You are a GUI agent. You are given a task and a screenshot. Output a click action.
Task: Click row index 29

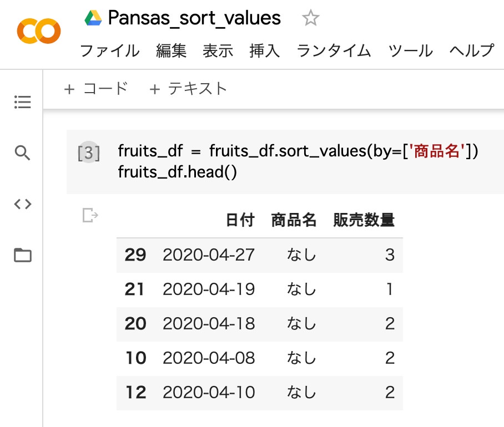(x=135, y=255)
